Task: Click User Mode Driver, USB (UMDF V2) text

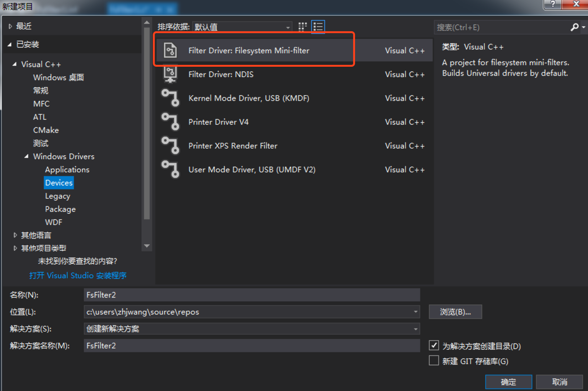Action: point(252,169)
